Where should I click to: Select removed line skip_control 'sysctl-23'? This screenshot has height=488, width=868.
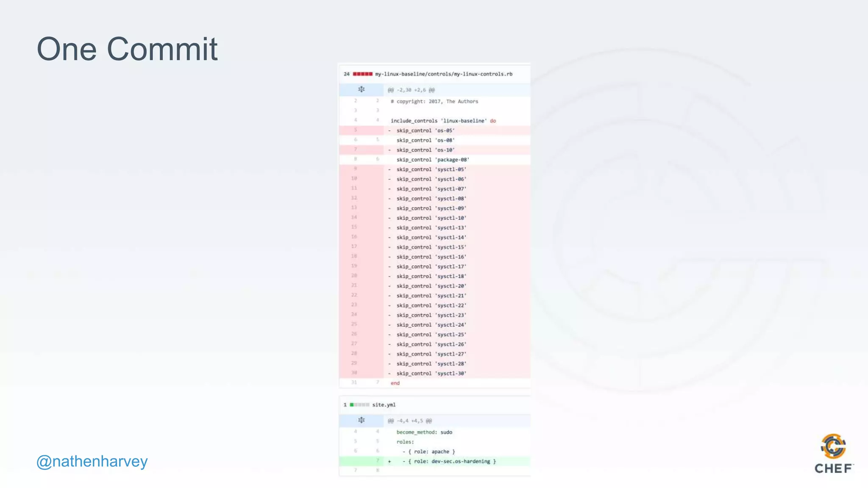[x=434, y=316]
